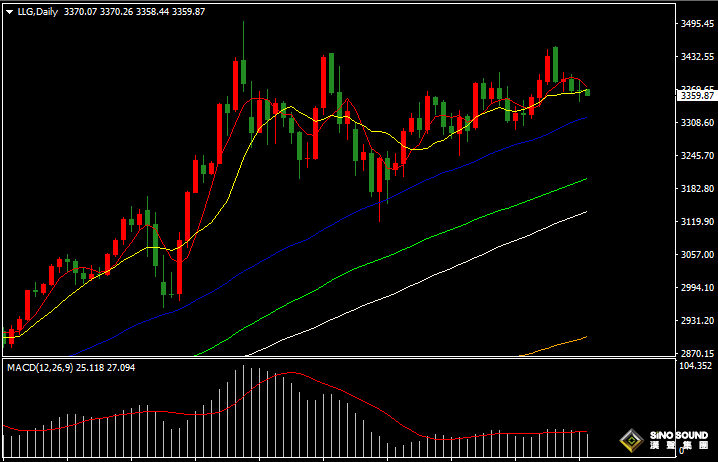Click the last green candle at right edge
Viewport: 718px width, 462px height.
[x=587, y=92]
